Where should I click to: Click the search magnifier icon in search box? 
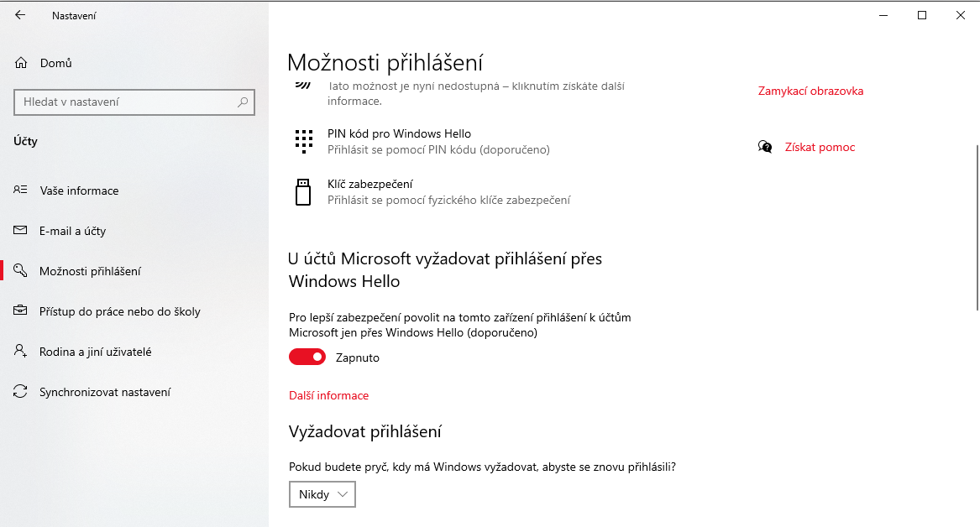pyautogui.click(x=243, y=102)
